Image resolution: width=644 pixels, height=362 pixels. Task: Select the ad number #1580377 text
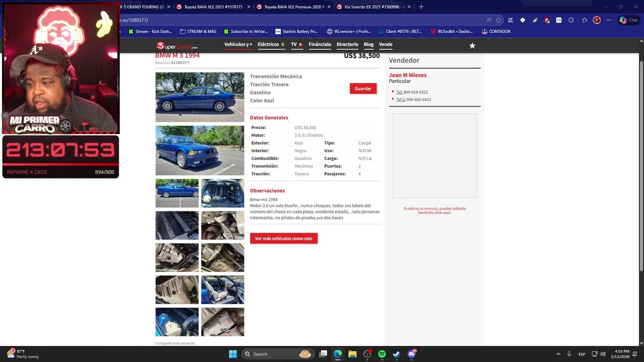[180, 63]
